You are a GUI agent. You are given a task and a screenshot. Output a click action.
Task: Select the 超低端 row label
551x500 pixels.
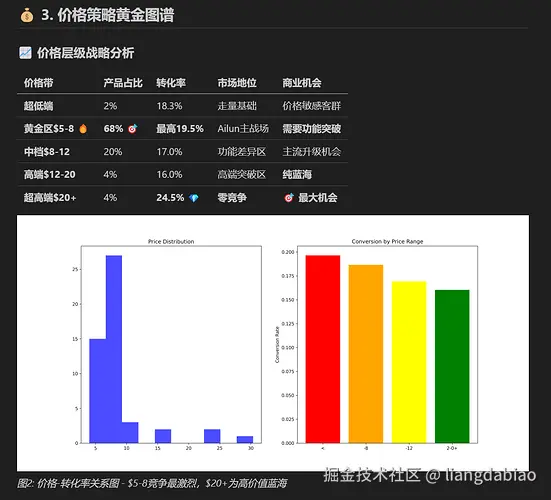click(39, 106)
